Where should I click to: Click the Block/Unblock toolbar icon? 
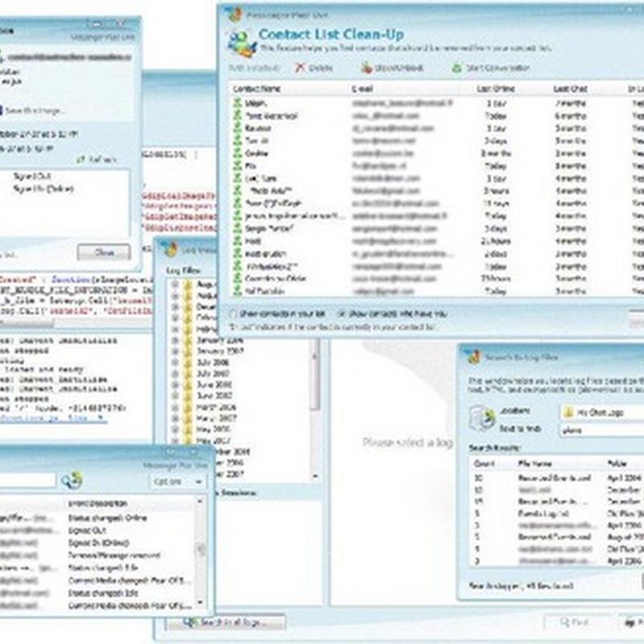pos(367,68)
